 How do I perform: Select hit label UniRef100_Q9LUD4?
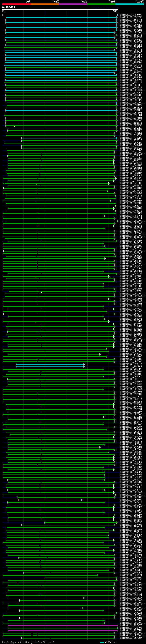click(131, 116)
